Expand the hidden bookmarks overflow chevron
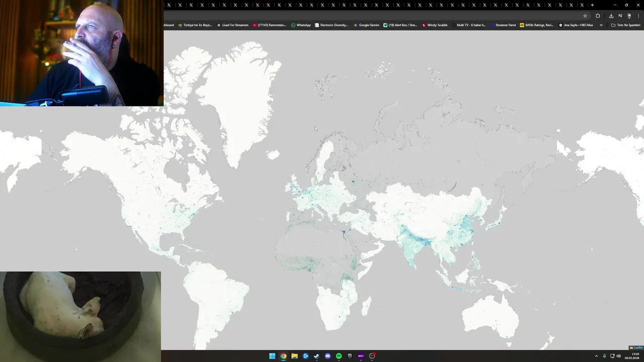 601,25
